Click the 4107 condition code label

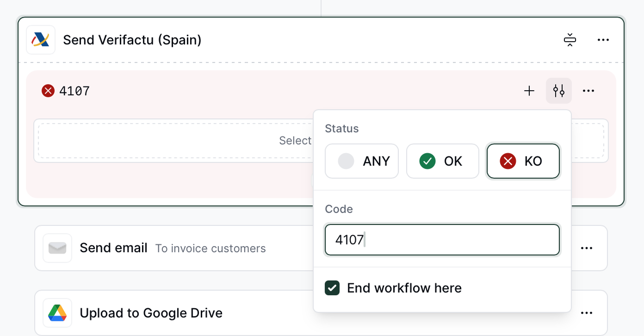[x=74, y=91]
